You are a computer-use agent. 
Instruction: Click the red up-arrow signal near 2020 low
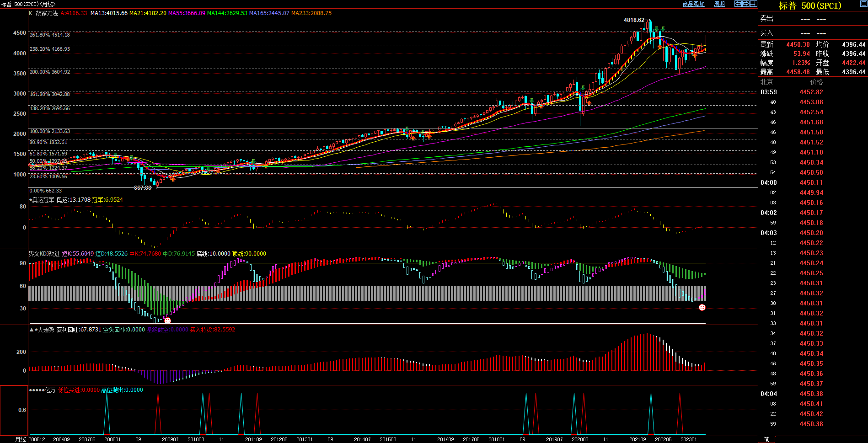click(589, 103)
